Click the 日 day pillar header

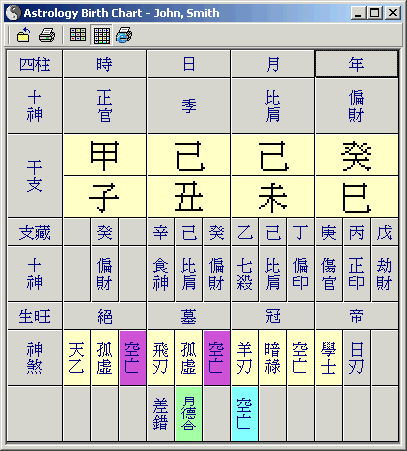tap(189, 64)
